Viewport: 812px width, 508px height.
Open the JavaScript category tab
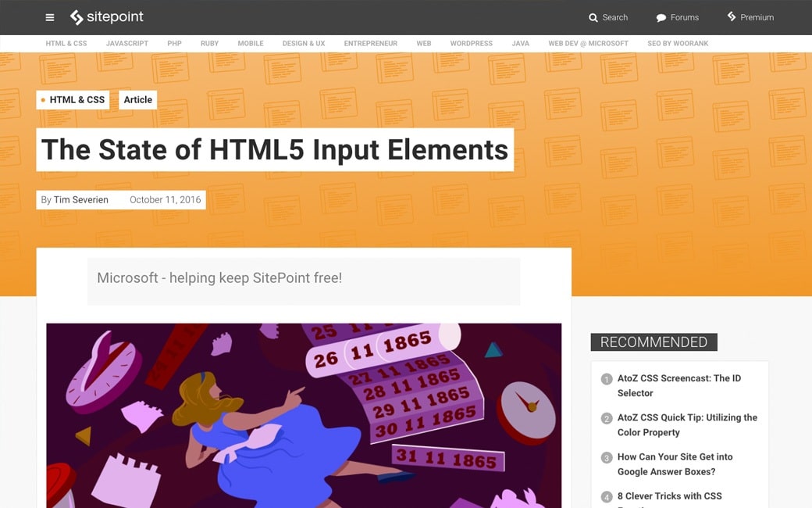(126, 44)
